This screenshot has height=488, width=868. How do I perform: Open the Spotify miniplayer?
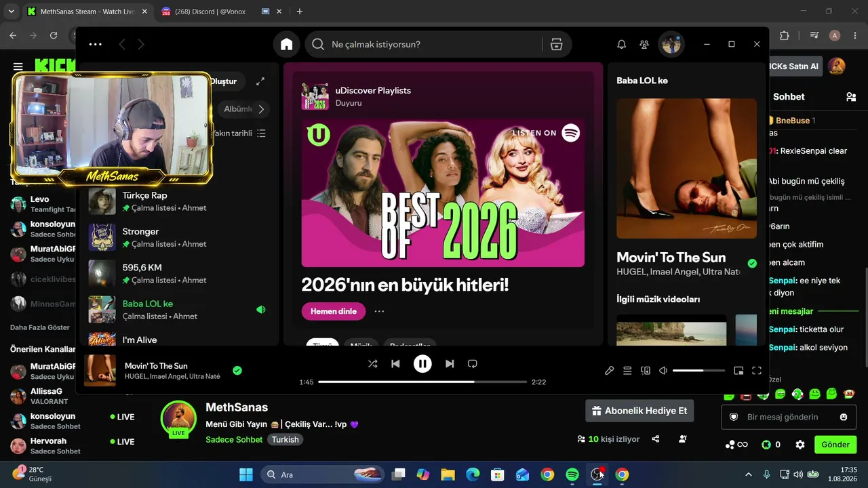coord(739,371)
